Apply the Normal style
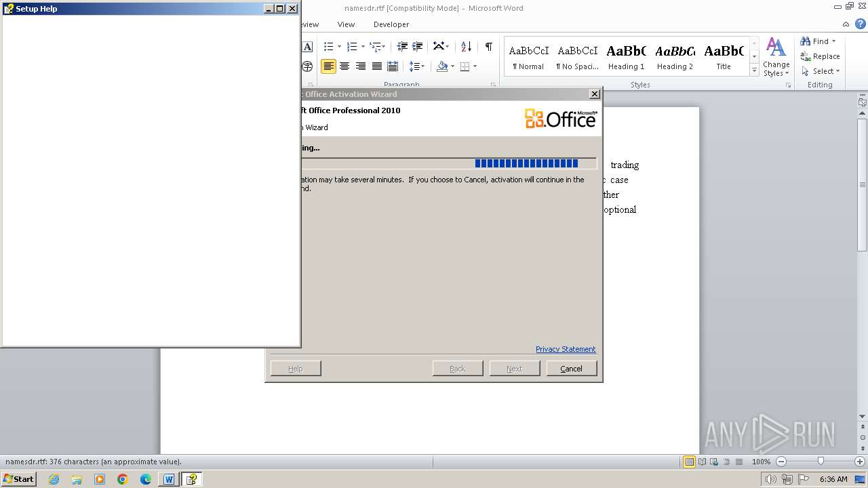Viewport: 868px width, 488px height. [x=528, y=57]
